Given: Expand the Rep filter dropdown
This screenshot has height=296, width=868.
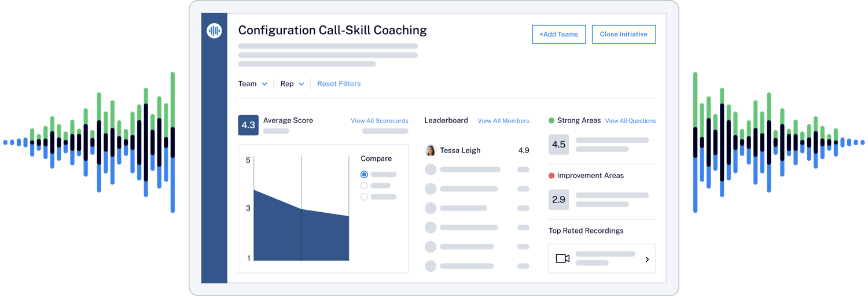Looking at the screenshot, I should pyautogui.click(x=292, y=84).
